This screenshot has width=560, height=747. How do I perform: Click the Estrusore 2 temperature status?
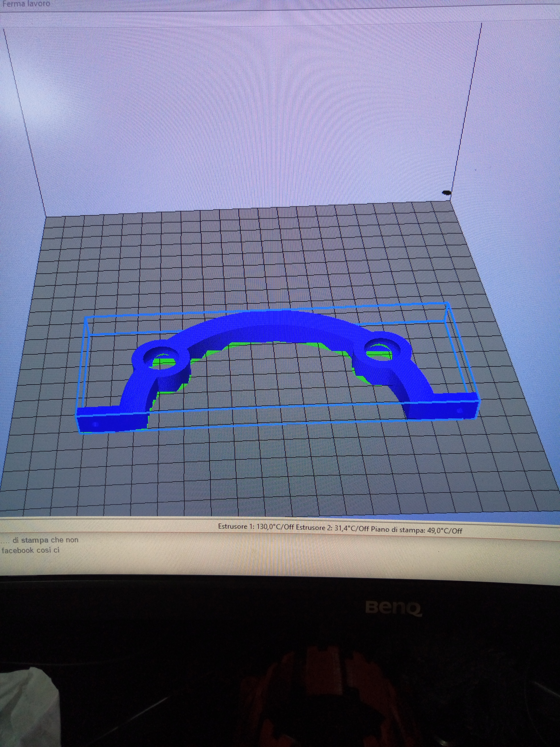332,528
